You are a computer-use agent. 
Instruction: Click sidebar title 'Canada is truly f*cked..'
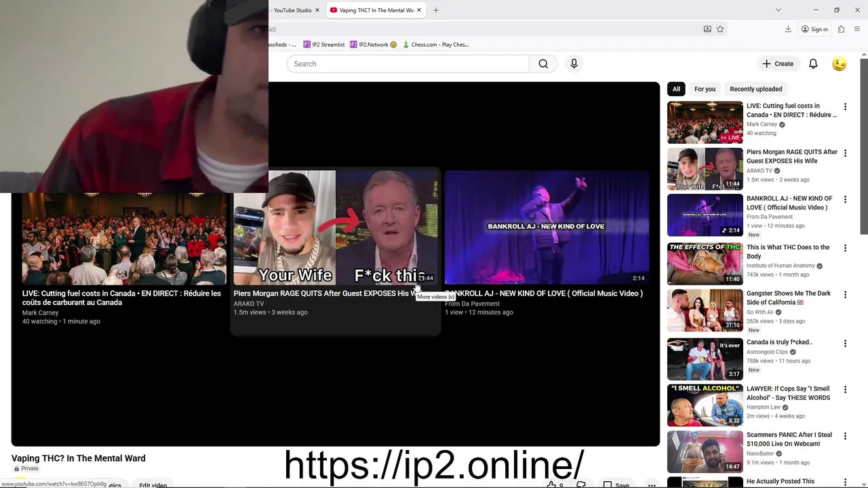pos(779,342)
